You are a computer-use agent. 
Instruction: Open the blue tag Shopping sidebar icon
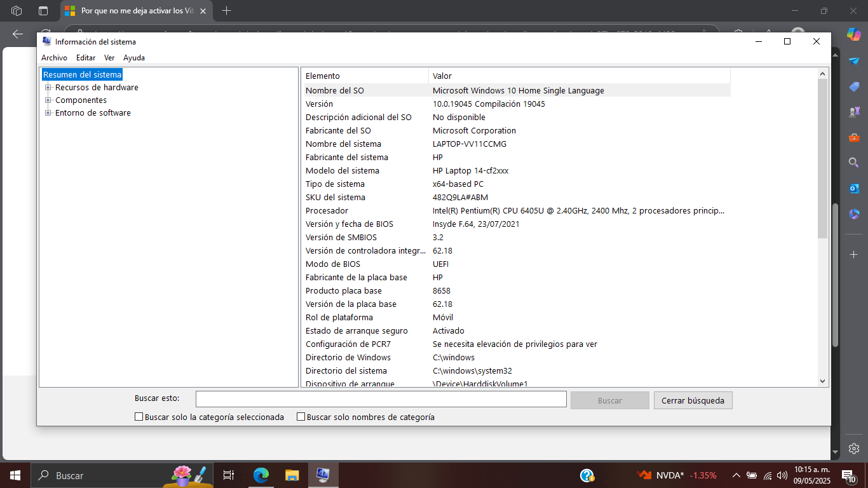(x=854, y=86)
